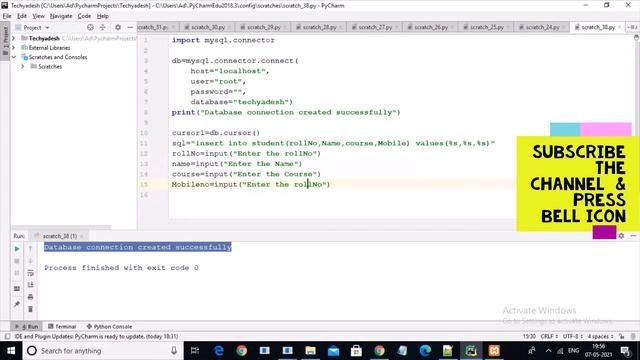Pin the scratch_38 (1) run tab

coord(17,304)
